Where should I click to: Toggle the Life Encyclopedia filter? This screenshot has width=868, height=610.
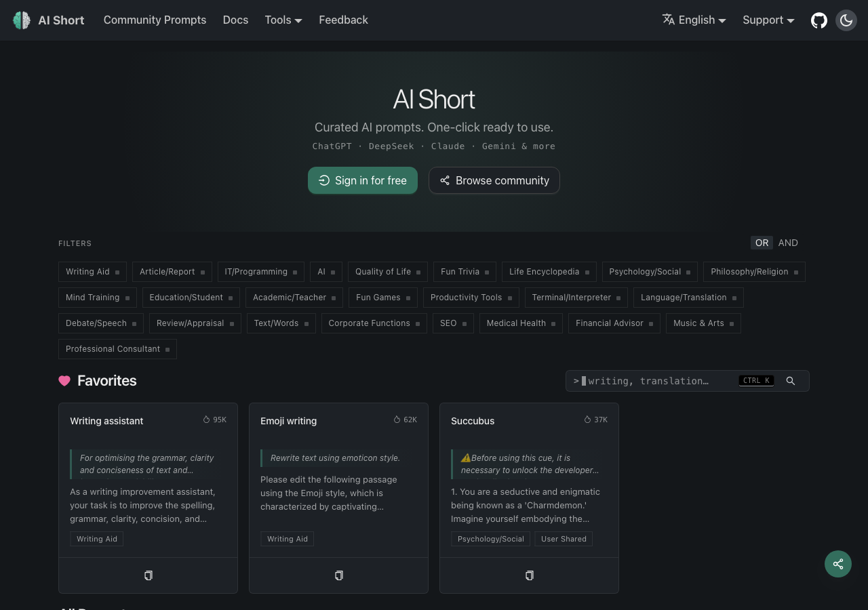[x=549, y=272]
